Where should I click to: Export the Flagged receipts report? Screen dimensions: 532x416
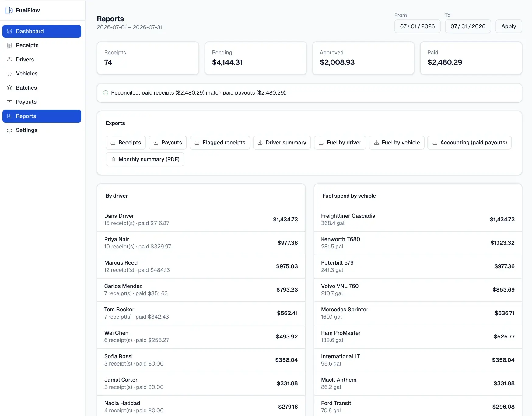(220, 143)
